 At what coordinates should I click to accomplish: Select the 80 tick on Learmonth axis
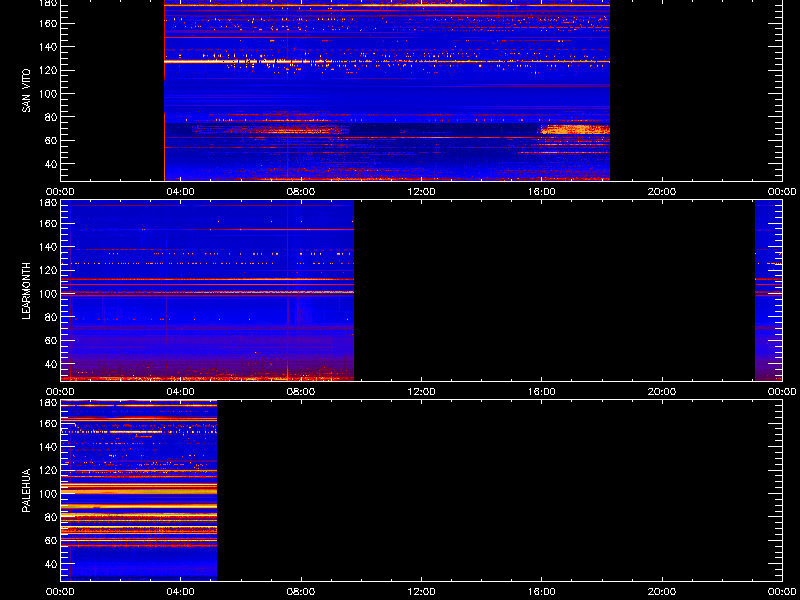pos(51,317)
